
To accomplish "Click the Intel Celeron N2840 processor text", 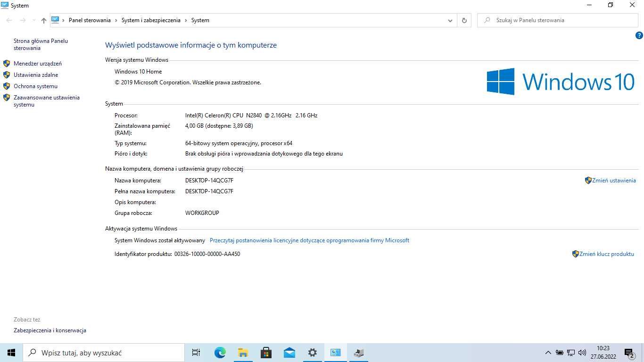I will click(x=251, y=115).
